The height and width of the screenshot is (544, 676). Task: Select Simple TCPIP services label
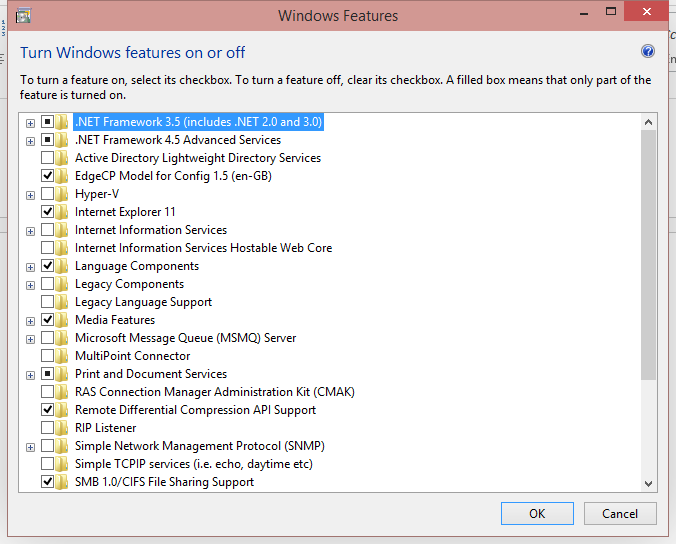click(194, 464)
